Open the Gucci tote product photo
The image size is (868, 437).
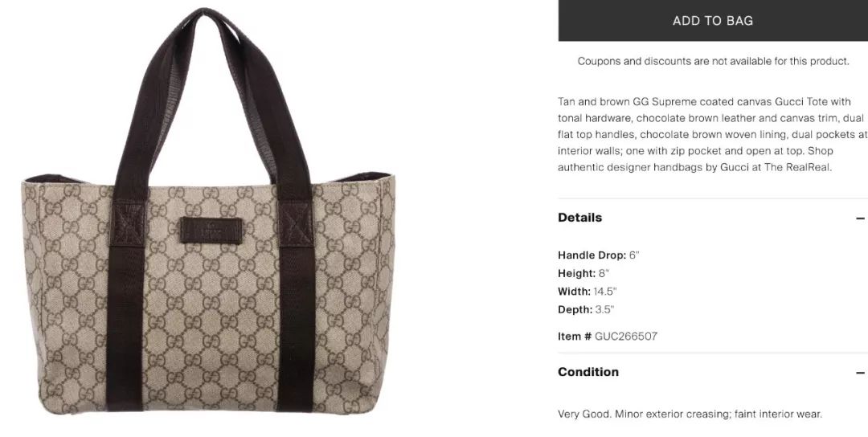pyautogui.click(x=209, y=211)
